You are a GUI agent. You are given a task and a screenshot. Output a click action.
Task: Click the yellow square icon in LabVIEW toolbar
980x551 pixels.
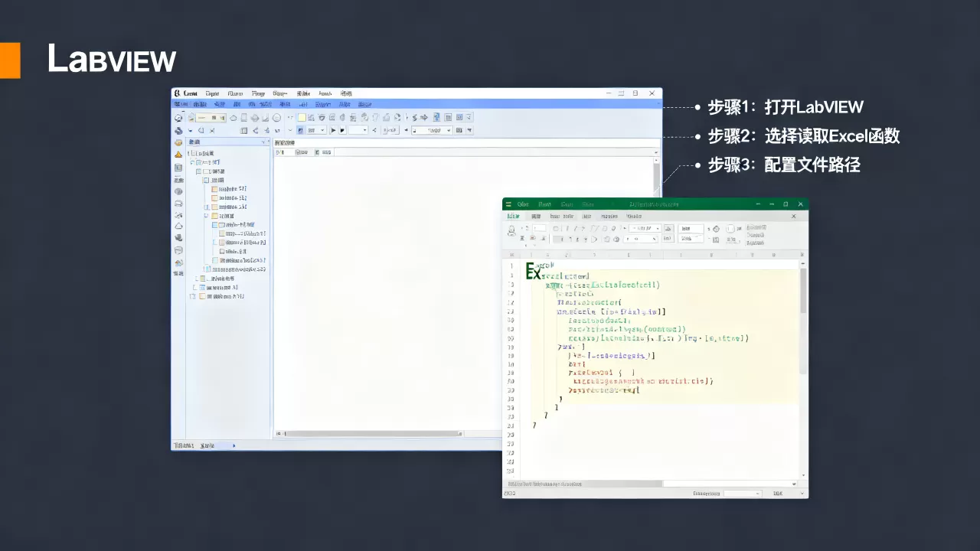tap(302, 118)
